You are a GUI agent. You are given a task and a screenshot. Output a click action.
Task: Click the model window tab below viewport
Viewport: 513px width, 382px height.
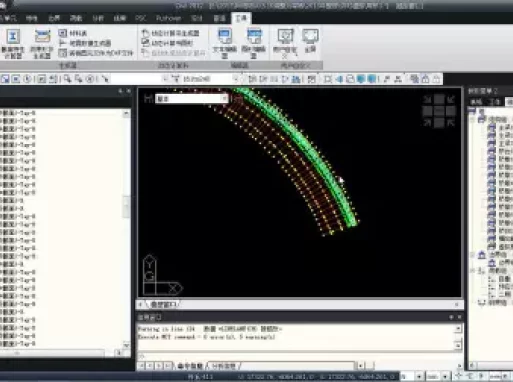click(163, 304)
